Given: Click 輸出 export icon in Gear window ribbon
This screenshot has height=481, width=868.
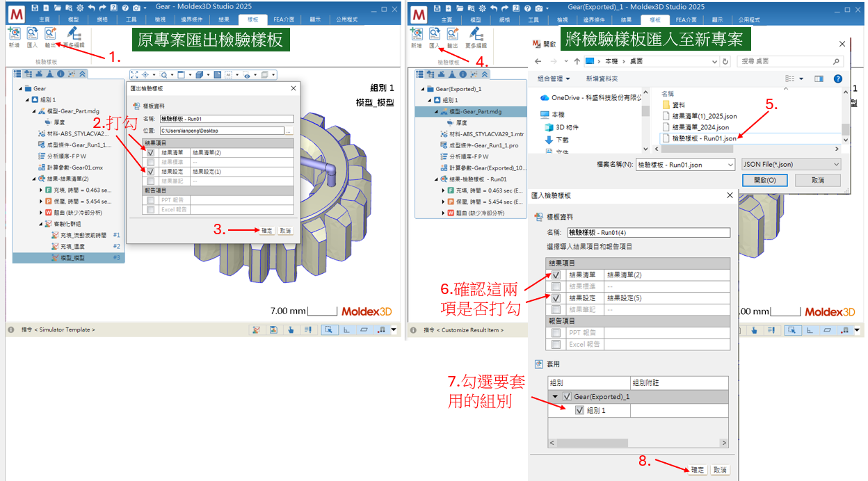Looking at the screenshot, I should (x=50, y=34).
